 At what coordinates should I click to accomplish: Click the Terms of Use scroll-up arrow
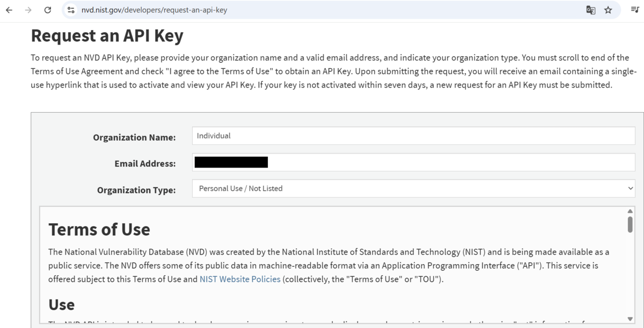[x=630, y=211]
